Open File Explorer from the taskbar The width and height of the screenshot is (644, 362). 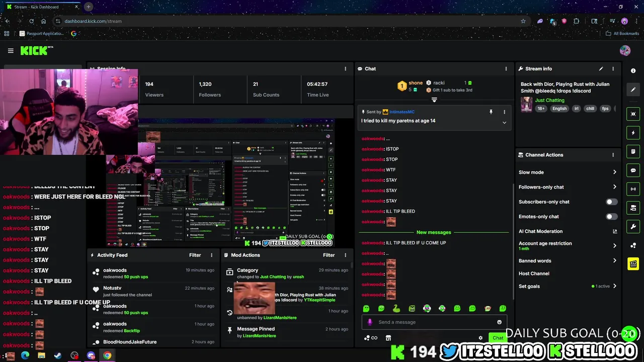coord(41,355)
